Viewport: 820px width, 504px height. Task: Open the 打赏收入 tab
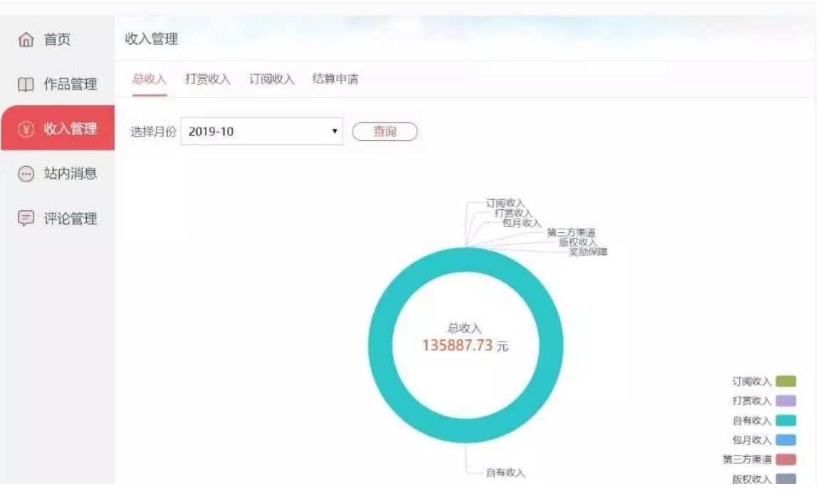pos(208,79)
